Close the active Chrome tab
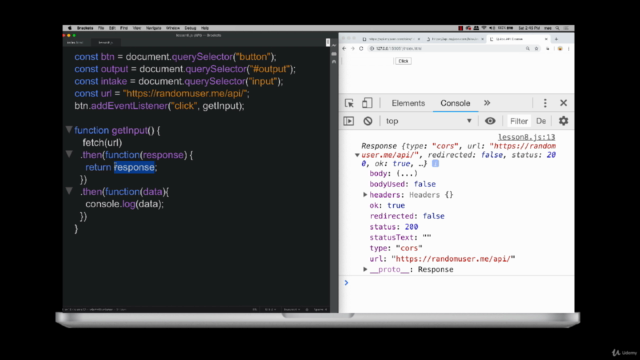This screenshot has height=360, width=640. coord(546,39)
